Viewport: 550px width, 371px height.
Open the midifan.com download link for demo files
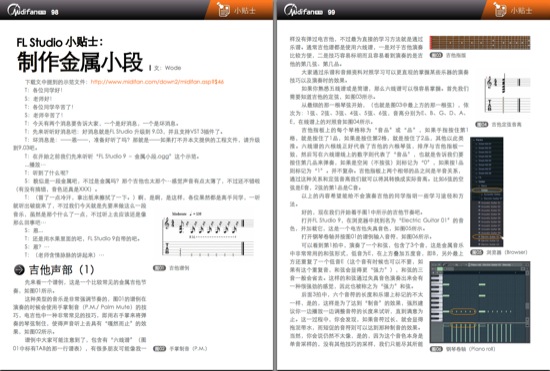pyautogui.click(x=157, y=82)
